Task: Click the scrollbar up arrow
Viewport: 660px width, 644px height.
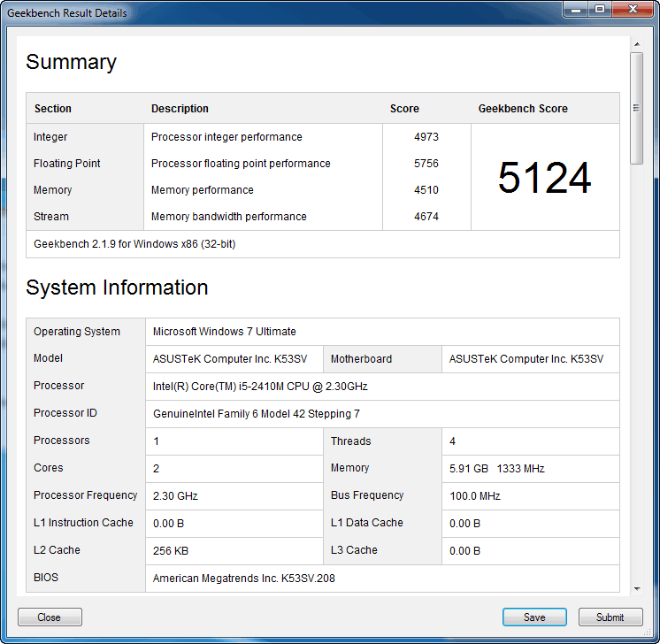Action: click(x=637, y=44)
